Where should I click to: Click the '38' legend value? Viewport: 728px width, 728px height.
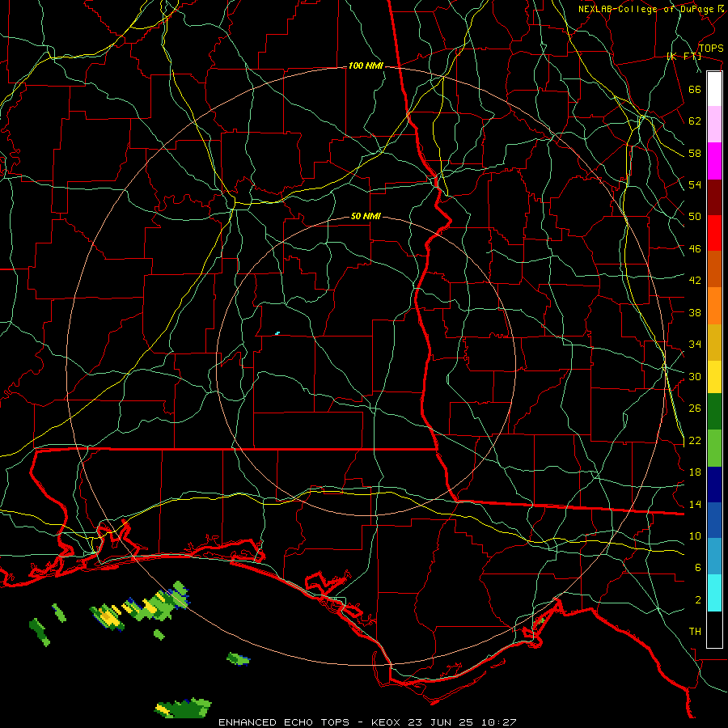(695, 312)
